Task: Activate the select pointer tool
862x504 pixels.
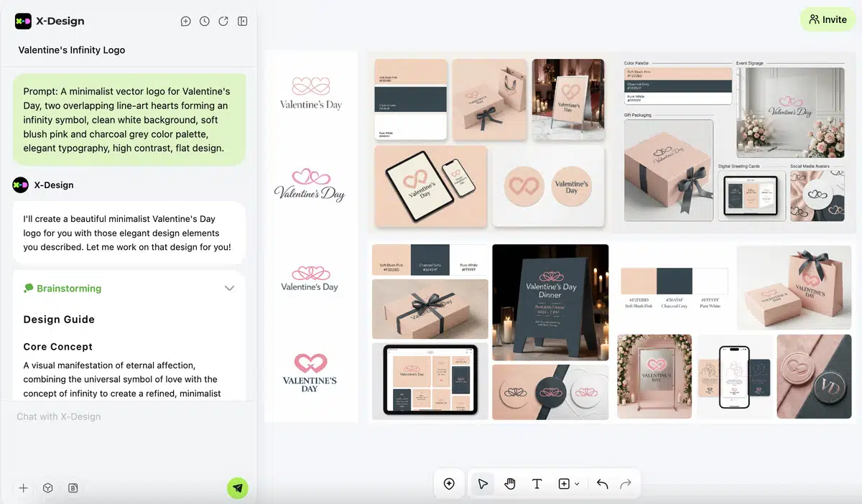Action: pos(483,484)
